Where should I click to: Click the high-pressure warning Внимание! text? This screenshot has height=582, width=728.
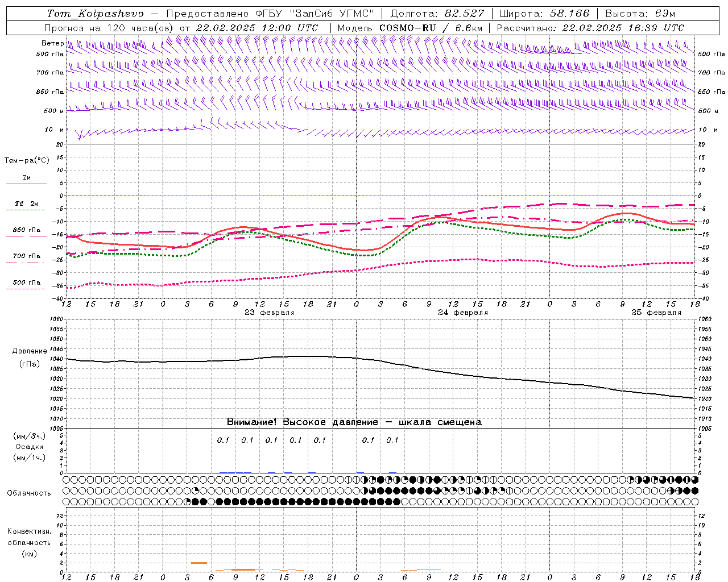click(x=354, y=422)
